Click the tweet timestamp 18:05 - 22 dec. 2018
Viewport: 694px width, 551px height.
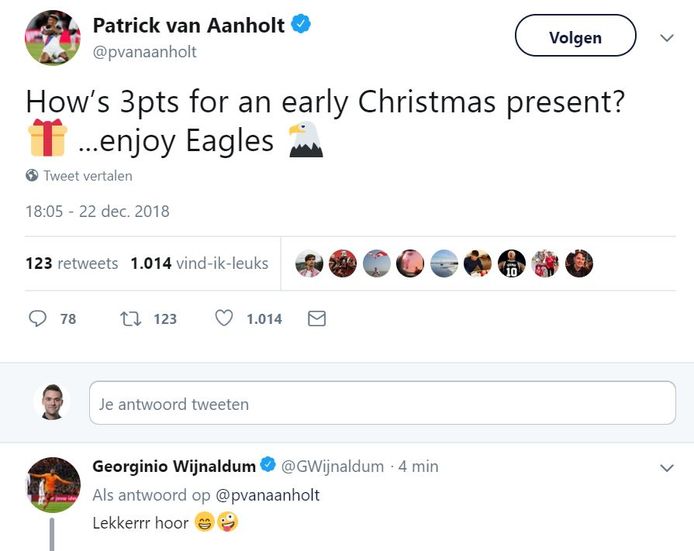point(97,211)
